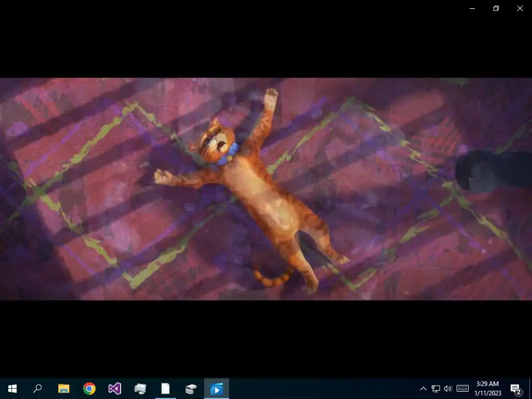The height and width of the screenshot is (399, 532).
Task: Open the Action Center notifications icon
Action: [516, 389]
